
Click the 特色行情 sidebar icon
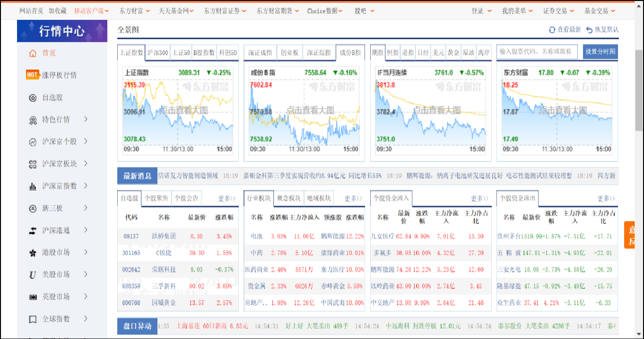point(32,120)
